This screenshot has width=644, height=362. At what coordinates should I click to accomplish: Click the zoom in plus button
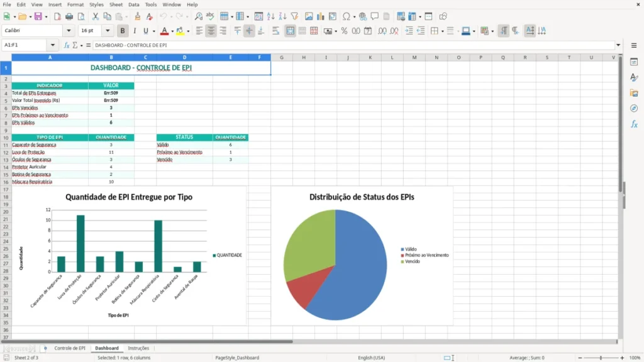coord(622,358)
